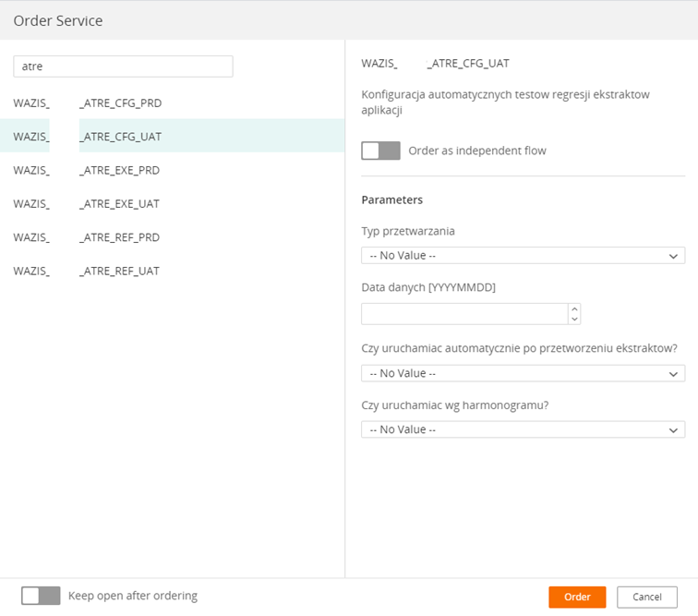Open the Typ przetwarzania dropdown

[x=523, y=256]
